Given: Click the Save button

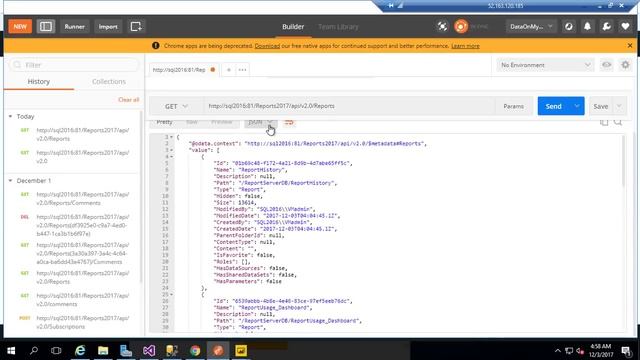Looking at the screenshot, I should [x=600, y=106].
